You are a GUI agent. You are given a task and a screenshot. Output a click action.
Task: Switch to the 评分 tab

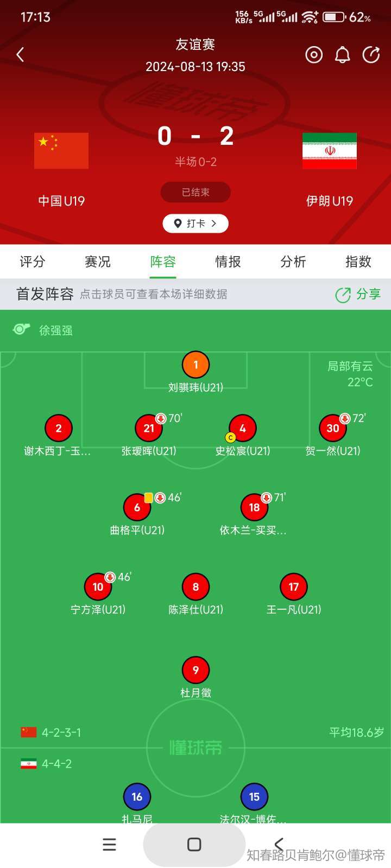tap(33, 262)
